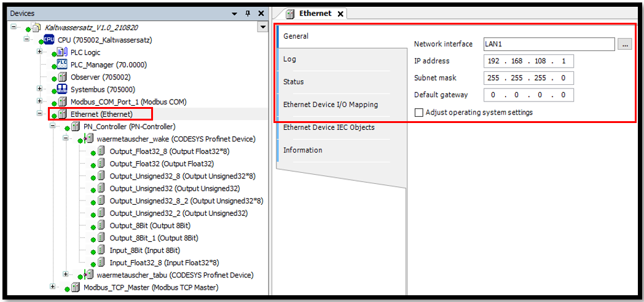Expand the Modbus_COM_Port_1 node
Viewport: 644px width, 302px height.
40,101
